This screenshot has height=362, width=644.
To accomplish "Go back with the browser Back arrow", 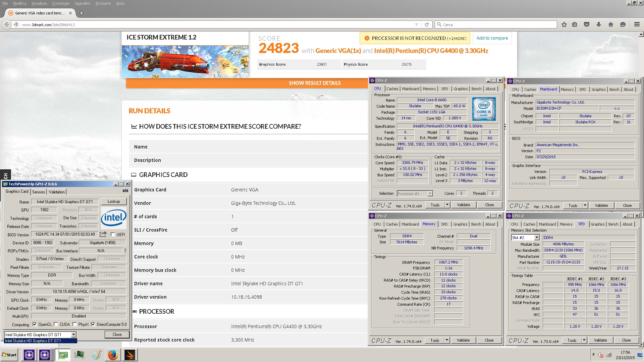I will [x=7, y=24].
